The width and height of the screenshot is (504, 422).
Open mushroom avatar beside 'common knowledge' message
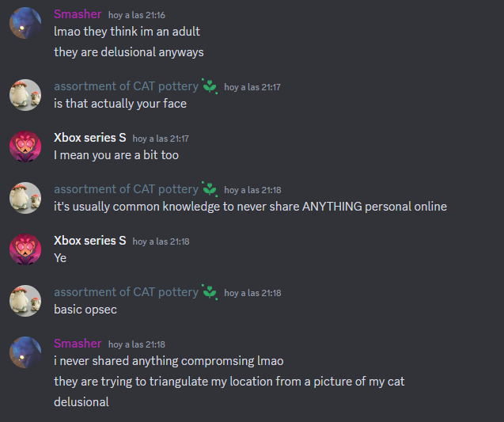coord(25,198)
